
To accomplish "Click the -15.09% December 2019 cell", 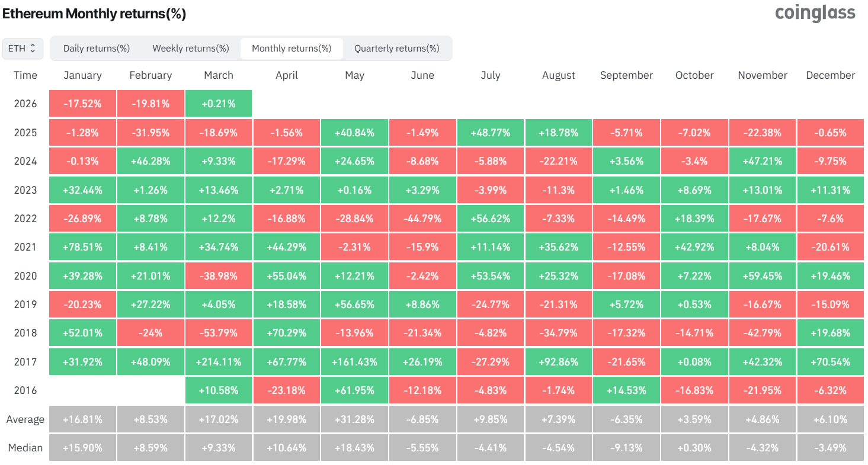I will coord(831,304).
